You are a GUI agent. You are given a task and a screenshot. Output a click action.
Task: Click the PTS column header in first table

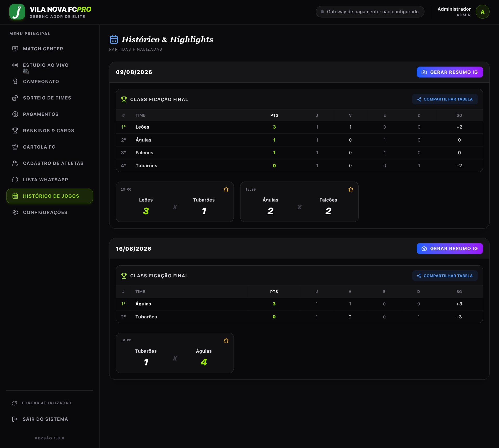point(274,115)
